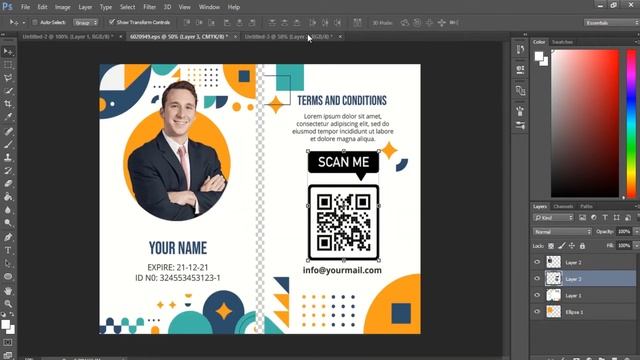The image size is (640, 360).
Task: Click the Opacity value field
Action: point(624,232)
